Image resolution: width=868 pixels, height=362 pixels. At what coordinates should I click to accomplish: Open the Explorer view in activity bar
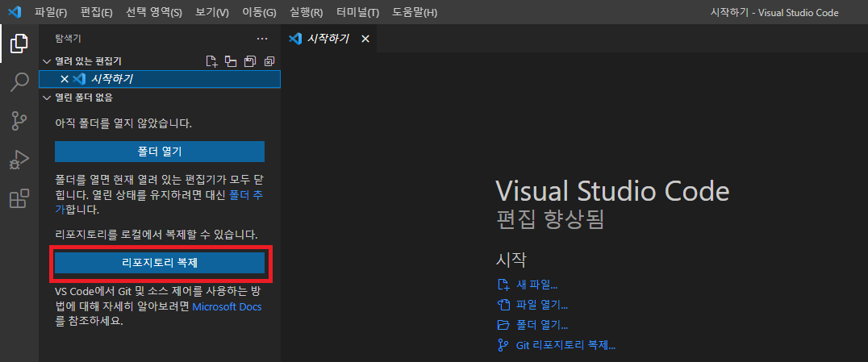click(19, 44)
